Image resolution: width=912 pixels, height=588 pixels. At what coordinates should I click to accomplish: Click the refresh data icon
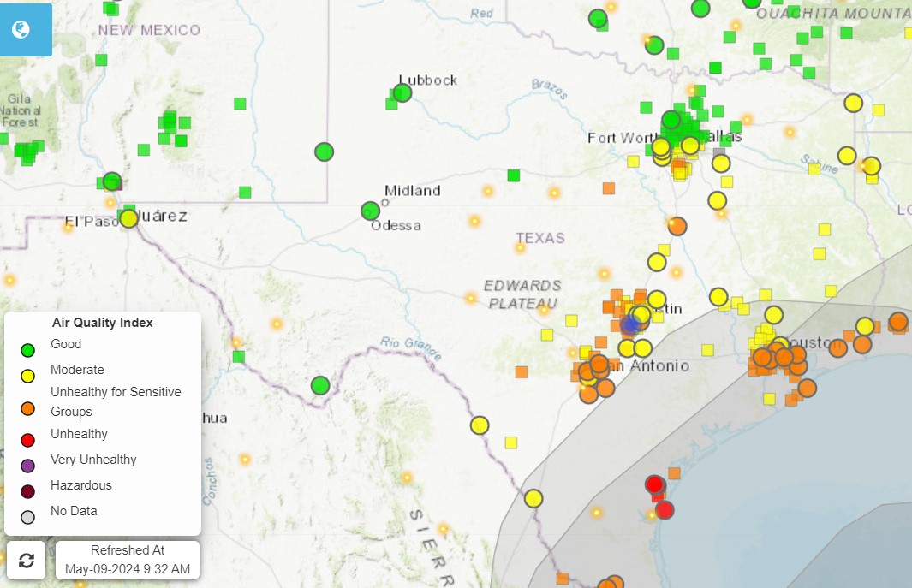(x=26, y=560)
